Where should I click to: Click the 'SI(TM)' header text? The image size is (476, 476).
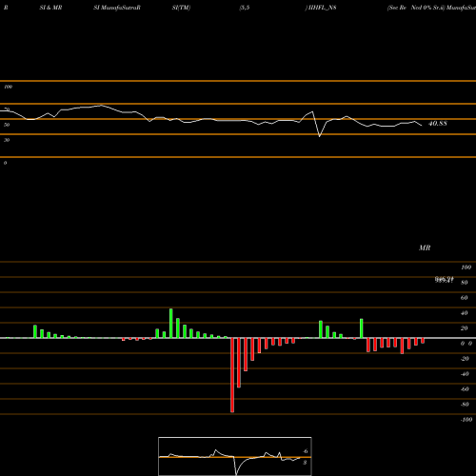181,8
